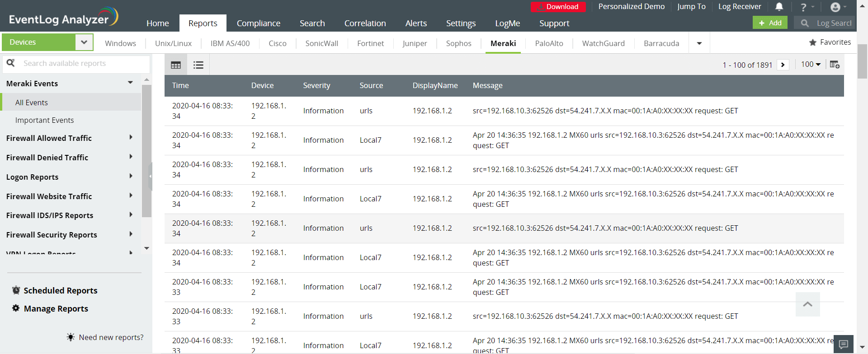
Task: Expand Firewall Allowed Traffic reports
Action: click(131, 137)
